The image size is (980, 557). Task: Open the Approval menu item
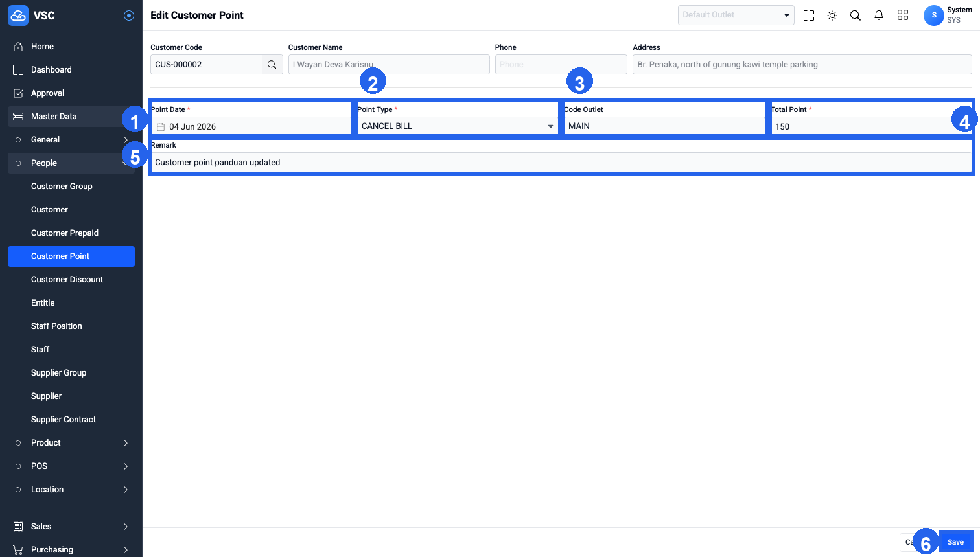click(71, 93)
